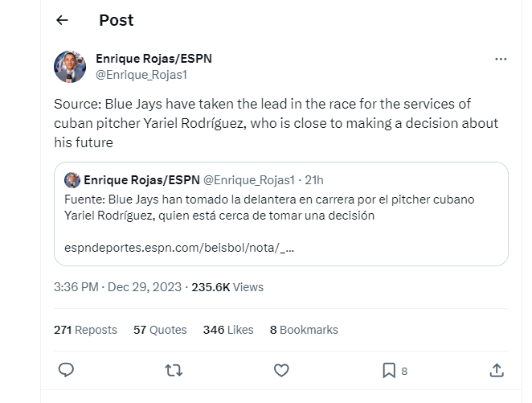View the 346 Likes list
This screenshot has width=532, height=403.
point(228,330)
